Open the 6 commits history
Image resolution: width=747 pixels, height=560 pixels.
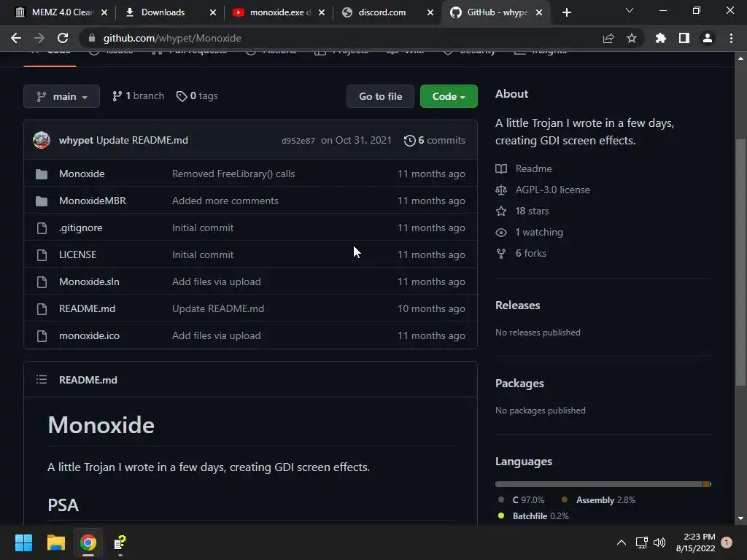pyautogui.click(x=435, y=141)
